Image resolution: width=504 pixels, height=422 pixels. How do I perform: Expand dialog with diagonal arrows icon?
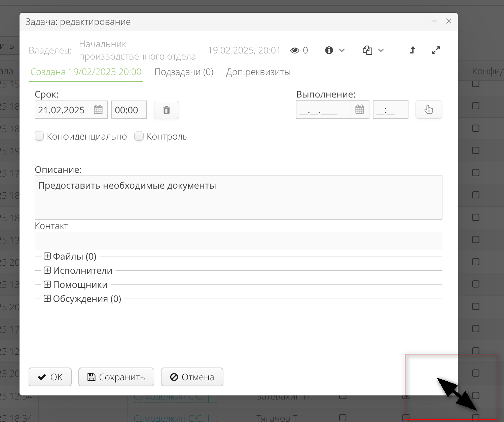coord(436,50)
